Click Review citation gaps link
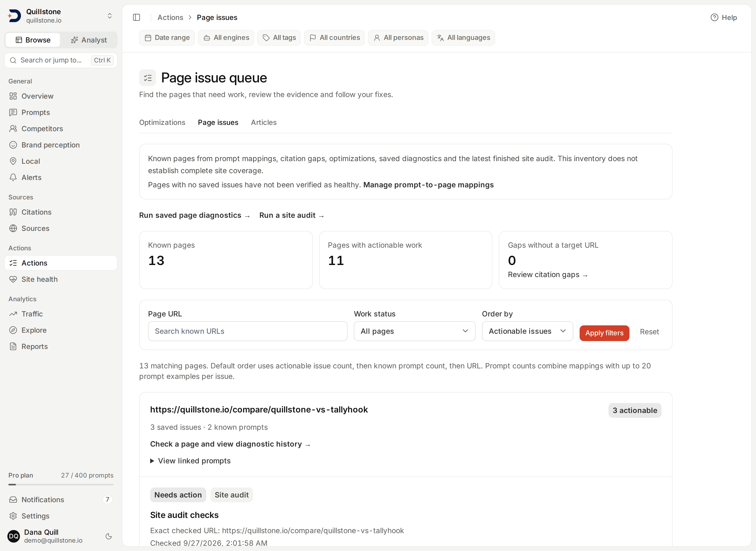Viewport: 756px width, 551px height. click(x=548, y=275)
